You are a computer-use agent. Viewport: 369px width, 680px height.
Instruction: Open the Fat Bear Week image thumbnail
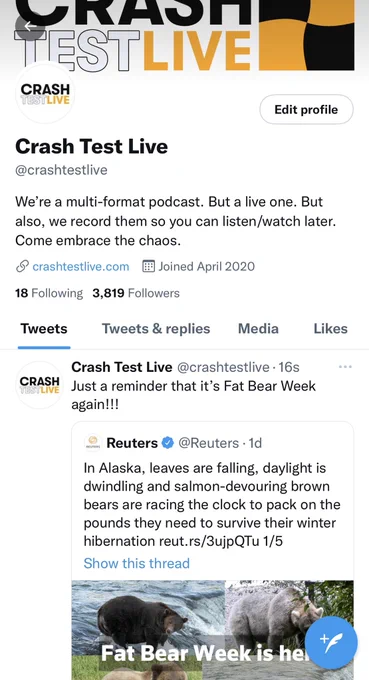(212, 630)
